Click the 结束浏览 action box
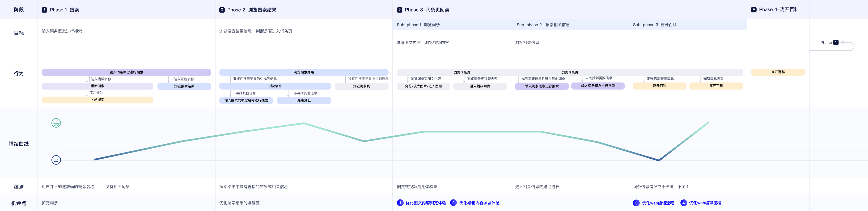This screenshot has height=211, width=868. click(x=304, y=100)
